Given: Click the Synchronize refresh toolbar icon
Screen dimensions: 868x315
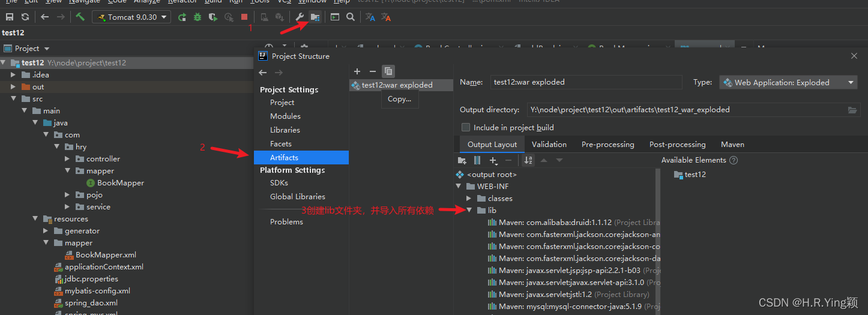Looking at the screenshot, I should pyautogui.click(x=25, y=17).
